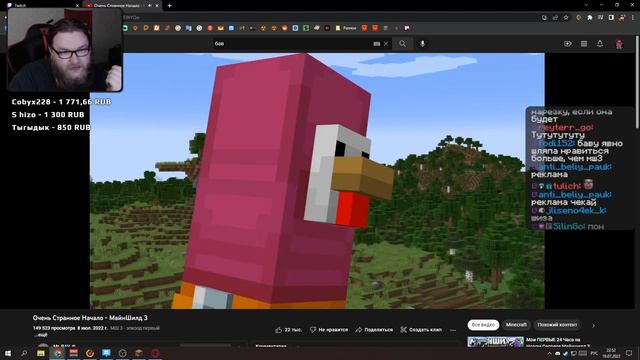Open a new browser tab
The width and height of the screenshot is (640, 360).
169,6
